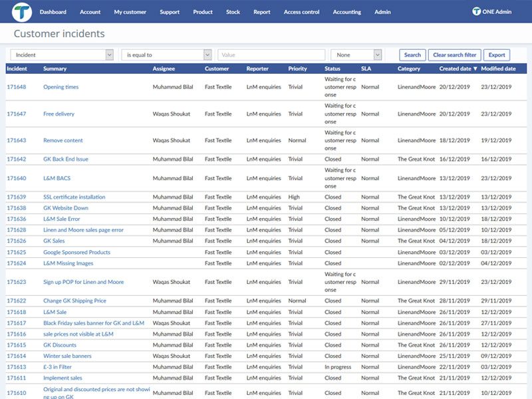Open 'L&M Missing Images' link

point(68,263)
